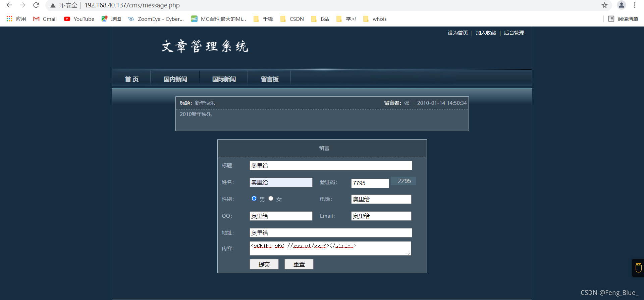Viewport: 644px width, 300px height.
Task: Click the 7795 captcha image
Action: tap(404, 181)
